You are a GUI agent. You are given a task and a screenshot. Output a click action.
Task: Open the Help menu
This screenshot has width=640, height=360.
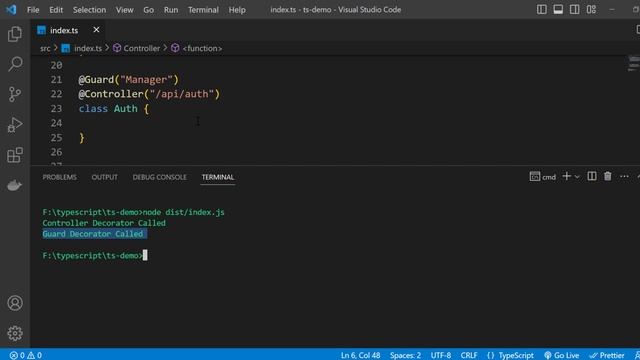click(x=237, y=9)
